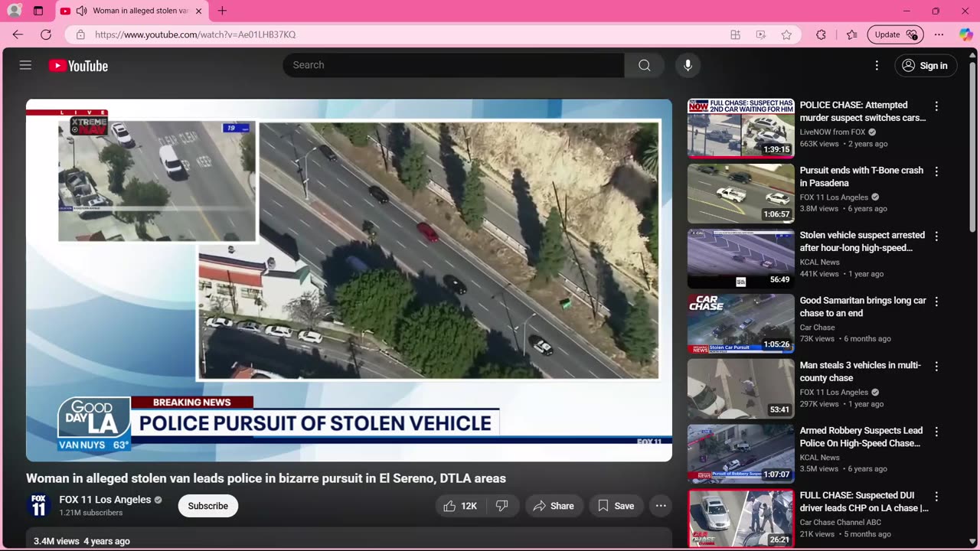Screen dimensions: 980x551
Task: Open 'Good Samaritan brings long car chase' title
Action: (863, 307)
